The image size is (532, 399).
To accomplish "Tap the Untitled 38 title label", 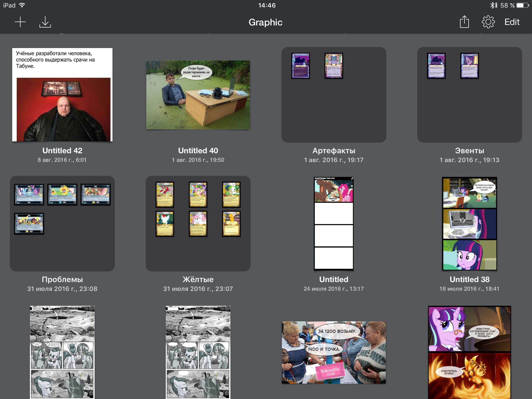I will point(470,280).
